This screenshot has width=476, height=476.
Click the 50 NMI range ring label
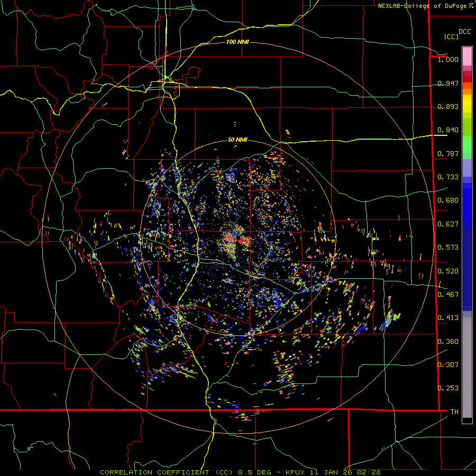[x=237, y=140]
